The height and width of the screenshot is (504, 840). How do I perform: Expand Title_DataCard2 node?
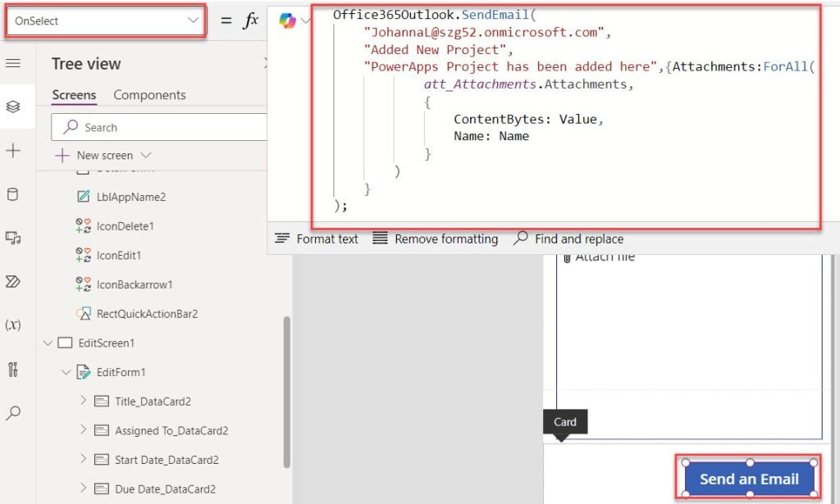point(83,400)
